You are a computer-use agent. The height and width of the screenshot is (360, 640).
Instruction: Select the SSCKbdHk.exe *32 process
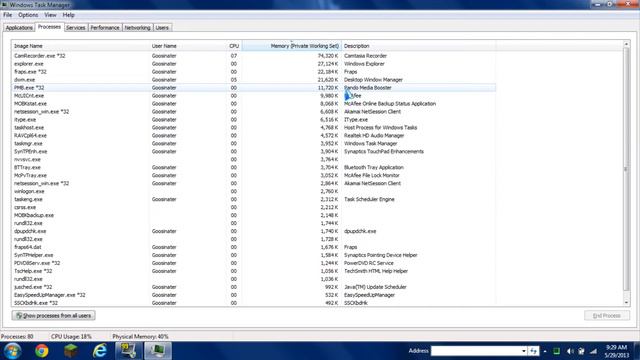254,303
